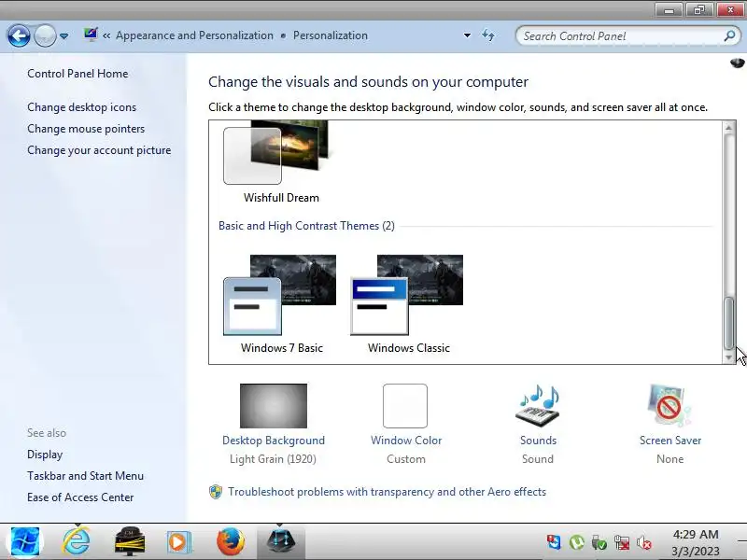Open the uTorrent tray icon
Image resolution: width=747 pixels, height=560 pixels.
coord(577,542)
